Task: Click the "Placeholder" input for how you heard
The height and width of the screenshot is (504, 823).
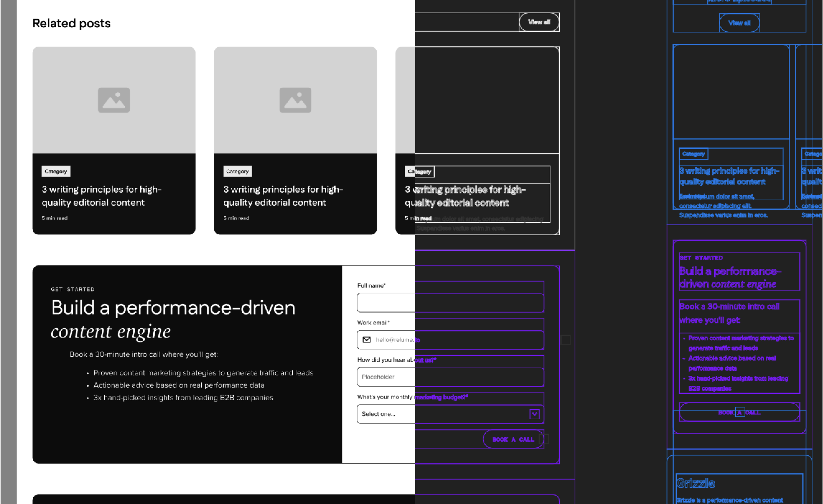Action: 450,377
